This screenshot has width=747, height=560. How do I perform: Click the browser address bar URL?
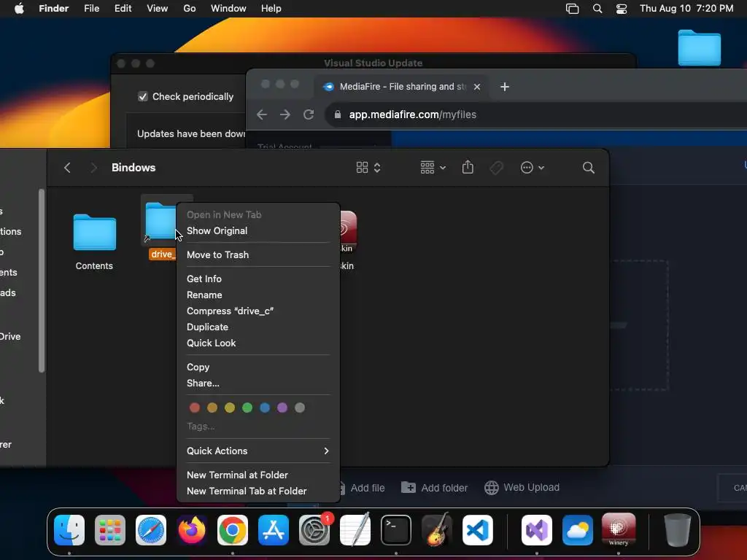tap(413, 114)
